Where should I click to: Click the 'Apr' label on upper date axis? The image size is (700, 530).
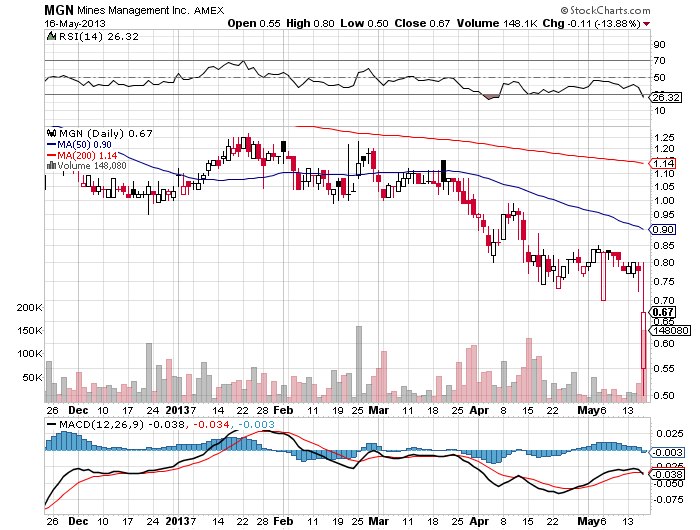pos(479,410)
